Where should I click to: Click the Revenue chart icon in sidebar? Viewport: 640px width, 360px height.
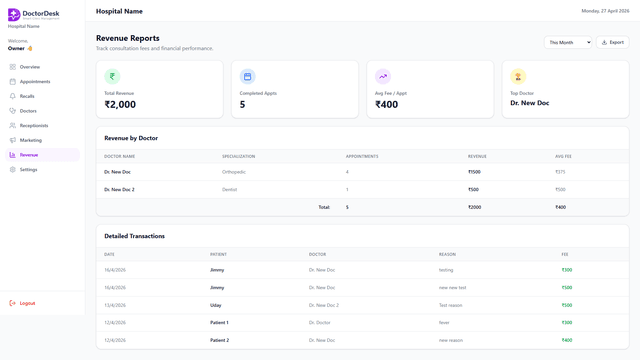tap(13, 155)
